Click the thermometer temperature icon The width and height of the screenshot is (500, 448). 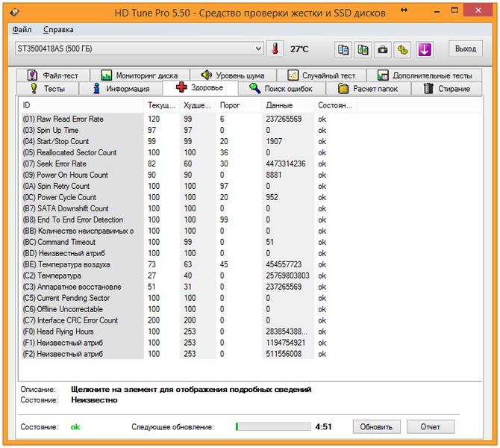coord(275,49)
